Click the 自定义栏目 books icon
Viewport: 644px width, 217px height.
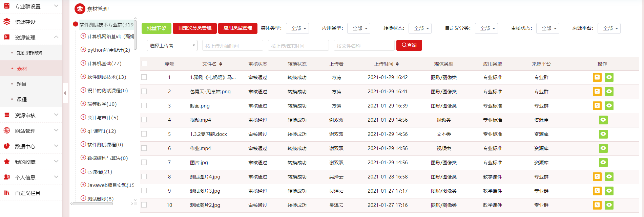(x=7, y=193)
